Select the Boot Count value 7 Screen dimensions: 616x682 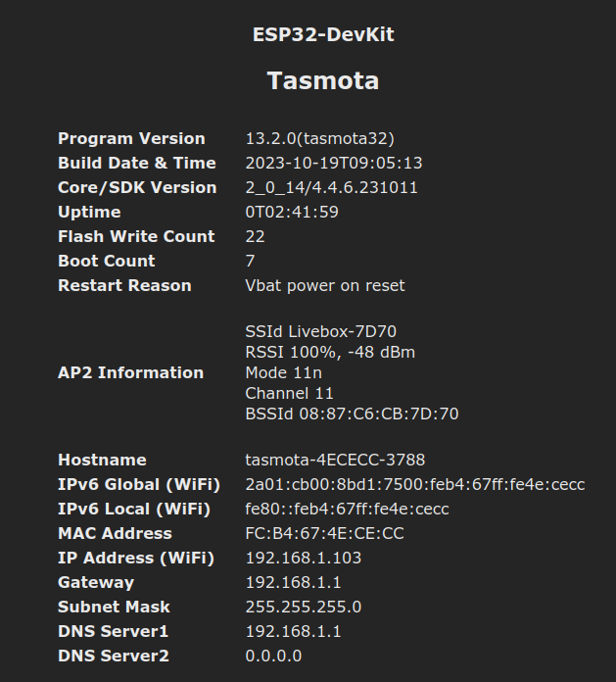(x=250, y=261)
